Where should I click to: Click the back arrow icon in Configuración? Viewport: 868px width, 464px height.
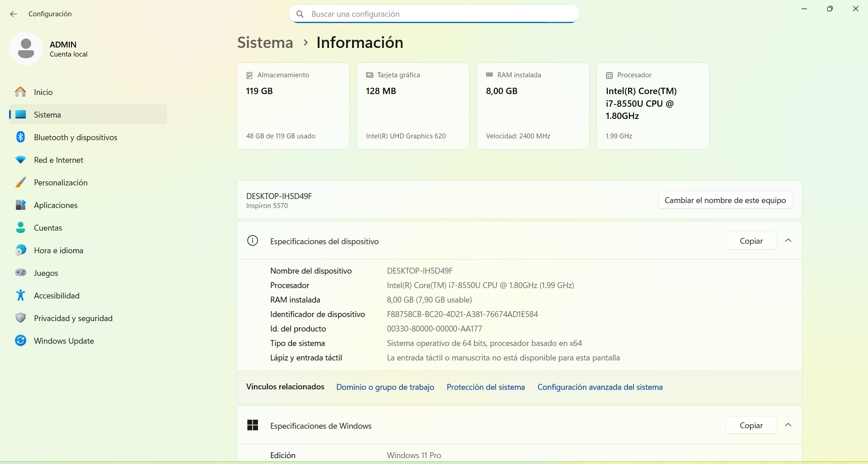tap(14, 14)
